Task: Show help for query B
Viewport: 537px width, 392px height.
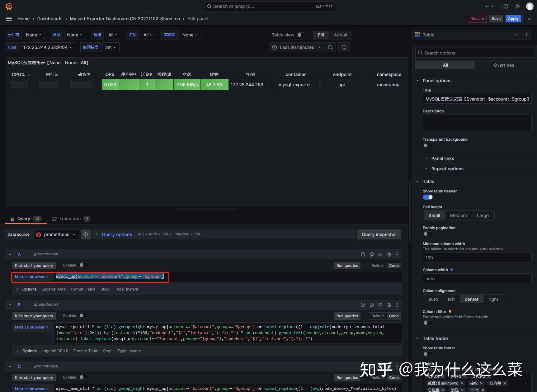Action: [x=363, y=305]
